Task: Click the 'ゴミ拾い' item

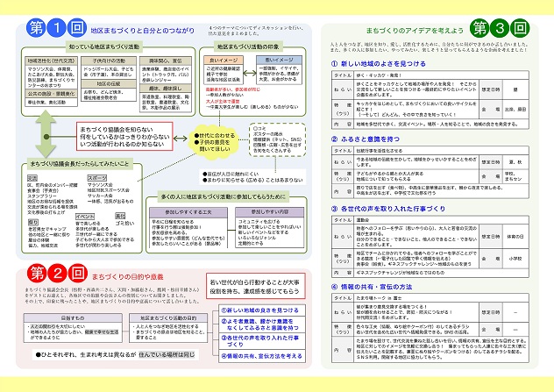Action: (x=124, y=223)
